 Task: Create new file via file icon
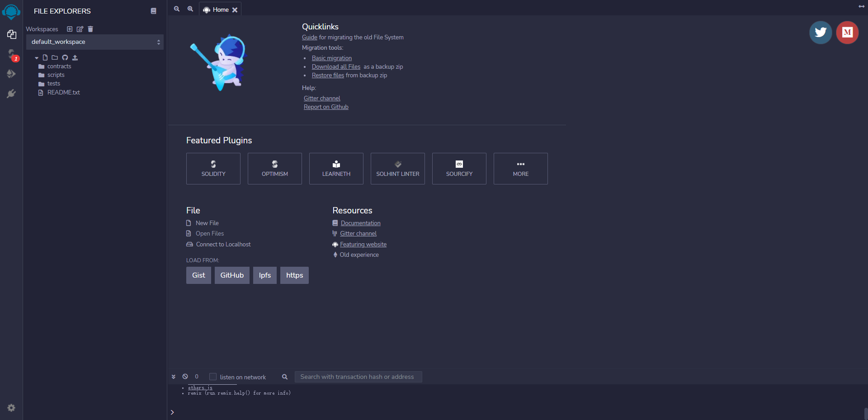(45, 57)
